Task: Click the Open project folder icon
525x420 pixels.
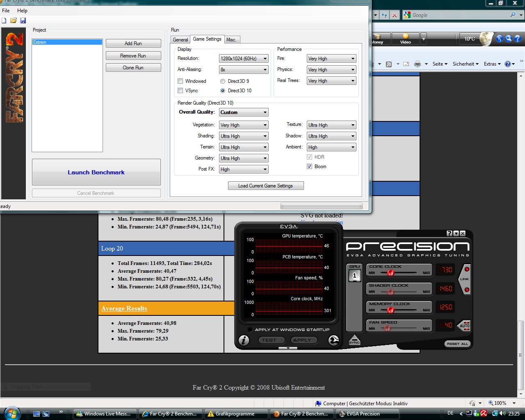Action: click(x=14, y=21)
